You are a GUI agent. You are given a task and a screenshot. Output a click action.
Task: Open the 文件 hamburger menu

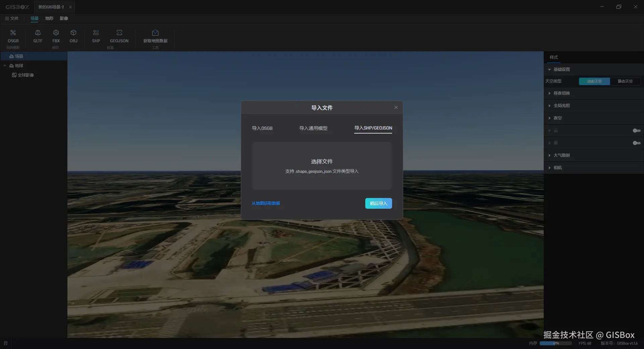coord(12,18)
